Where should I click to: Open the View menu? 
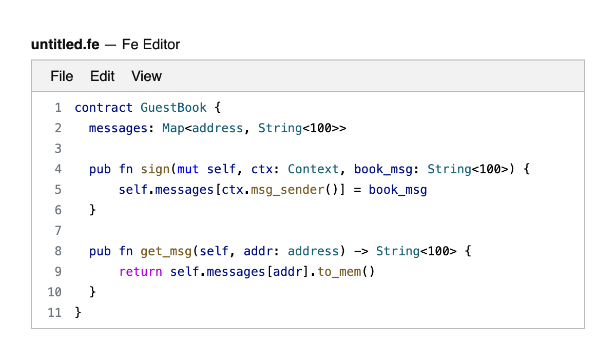(x=146, y=76)
